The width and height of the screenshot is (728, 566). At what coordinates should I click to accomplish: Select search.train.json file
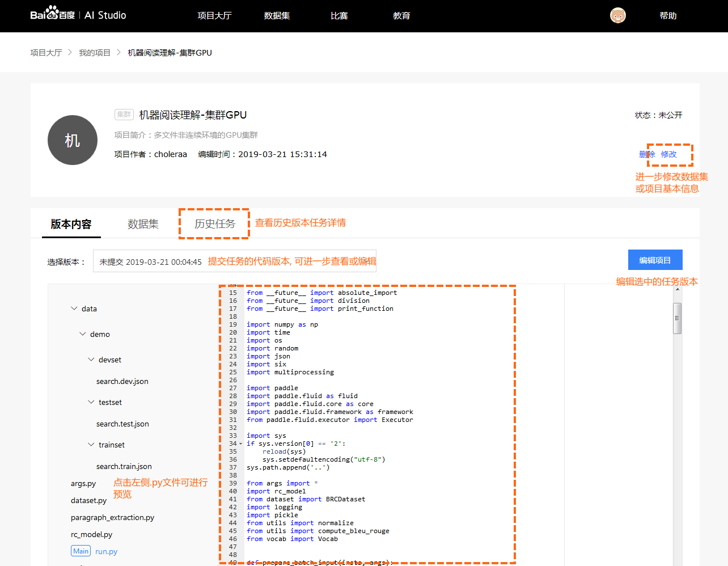(124, 466)
